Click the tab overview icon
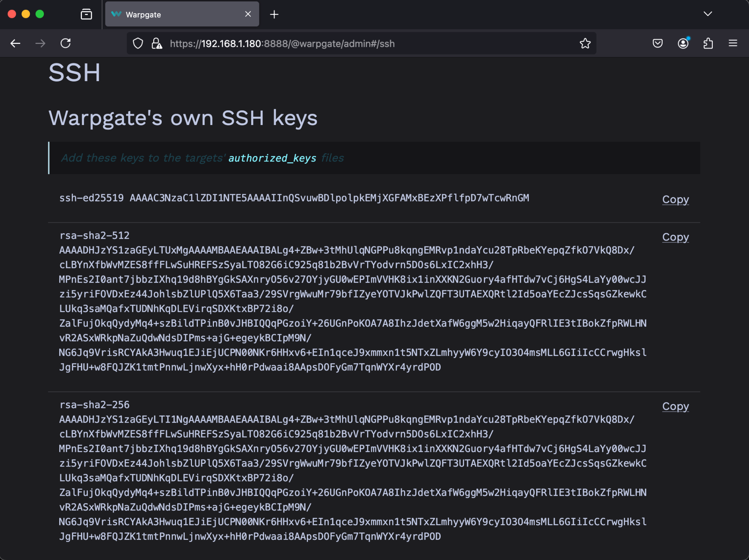The height and width of the screenshot is (560, 749). pyautogui.click(x=86, y=14)
